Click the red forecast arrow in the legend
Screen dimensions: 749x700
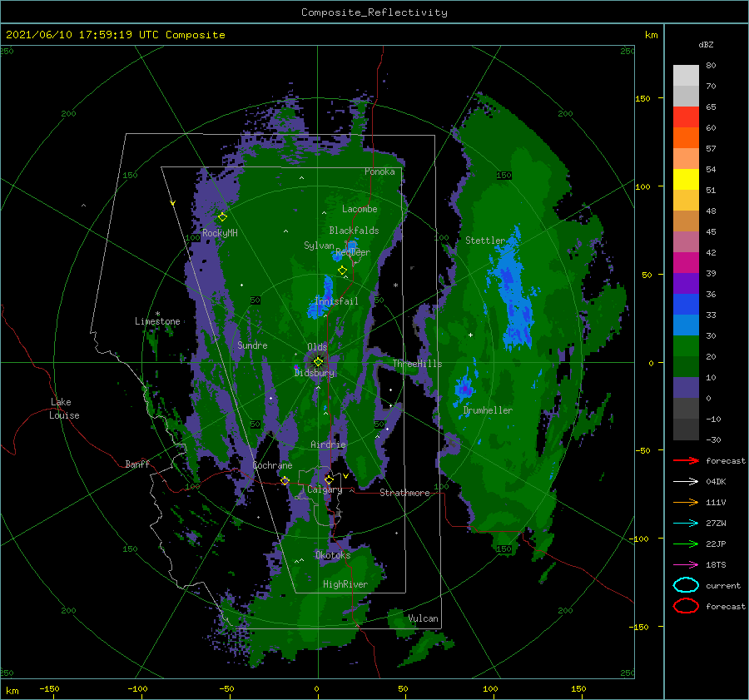pyautogui.click(x=686, y=460)
